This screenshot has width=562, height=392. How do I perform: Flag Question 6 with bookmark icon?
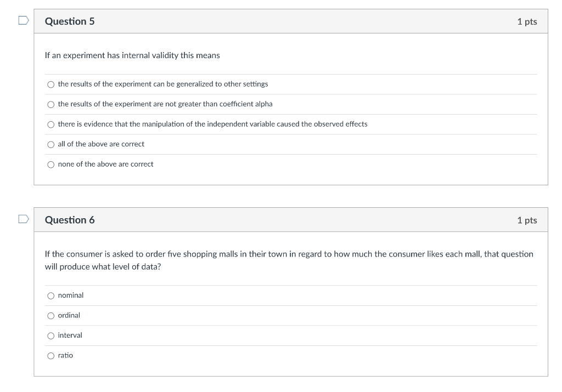(24, 219)
